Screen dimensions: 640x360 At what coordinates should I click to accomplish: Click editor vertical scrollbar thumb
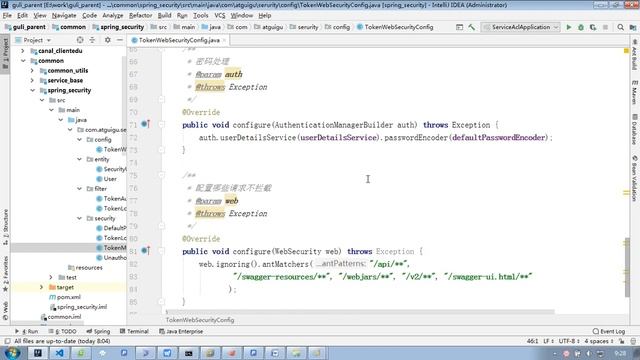[627, 267]
